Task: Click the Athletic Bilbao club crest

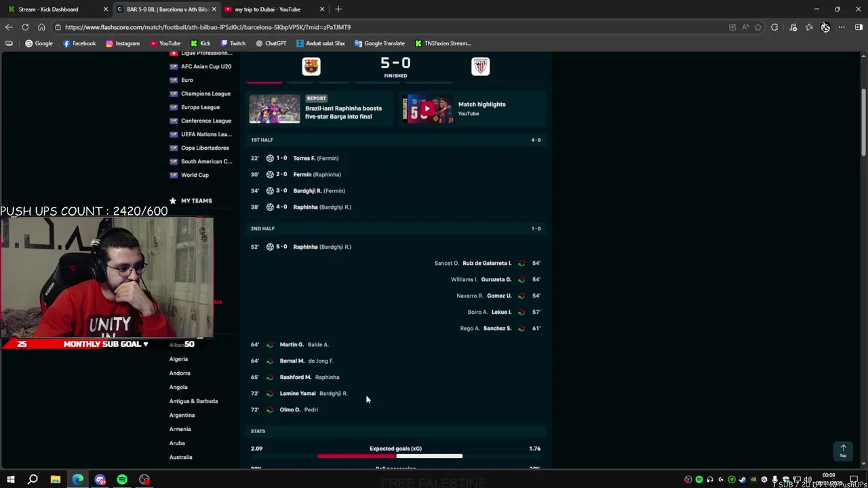Action: coord(480,66)
